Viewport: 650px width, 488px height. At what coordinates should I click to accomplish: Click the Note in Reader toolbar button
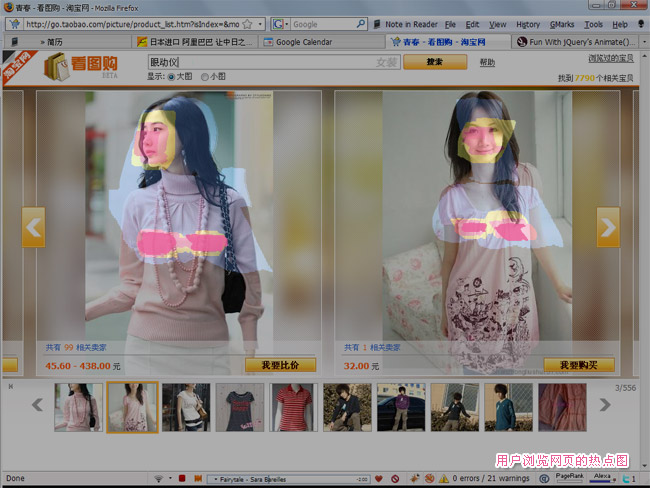[405, 24]
